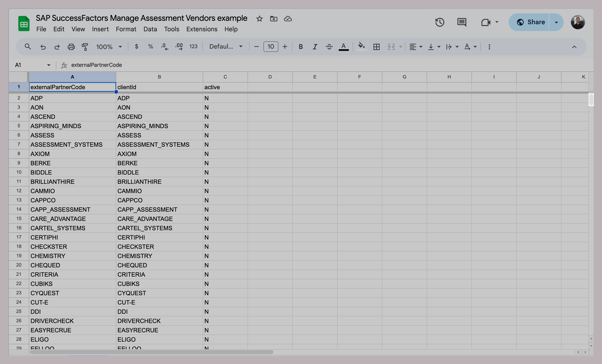Screen dimensions: 602x364
Task: Check cloud document status icon
Action: (288, 19)
